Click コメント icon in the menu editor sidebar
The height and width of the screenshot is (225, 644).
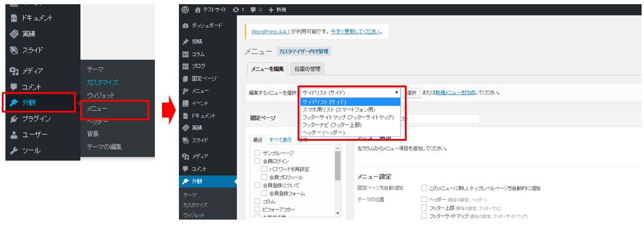click(x=186, y=168)
